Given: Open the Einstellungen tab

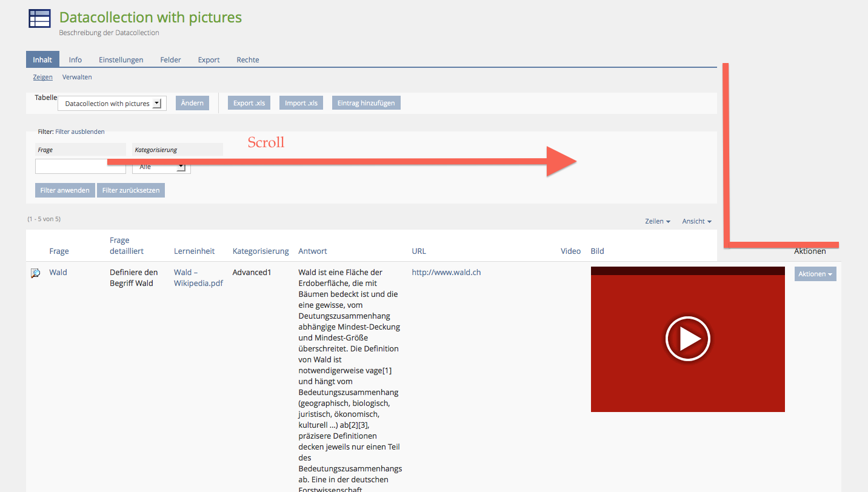Looking at the screenshot, I should (x=121, y=60).
